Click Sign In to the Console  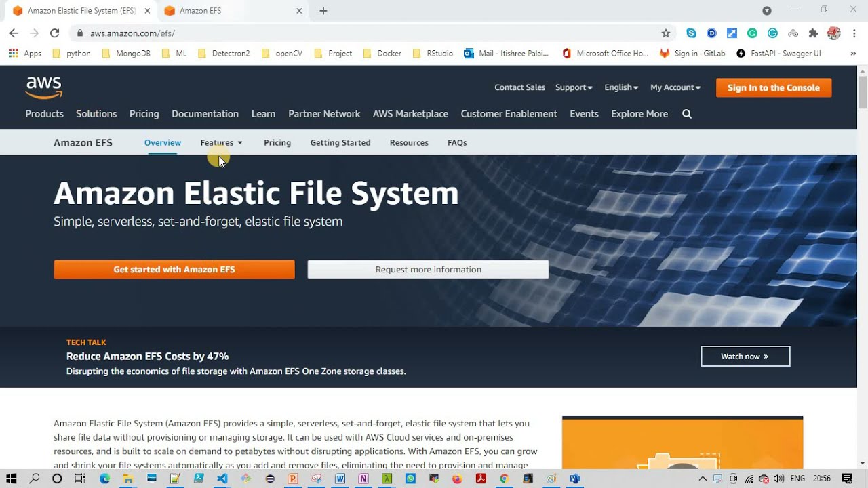774,87
